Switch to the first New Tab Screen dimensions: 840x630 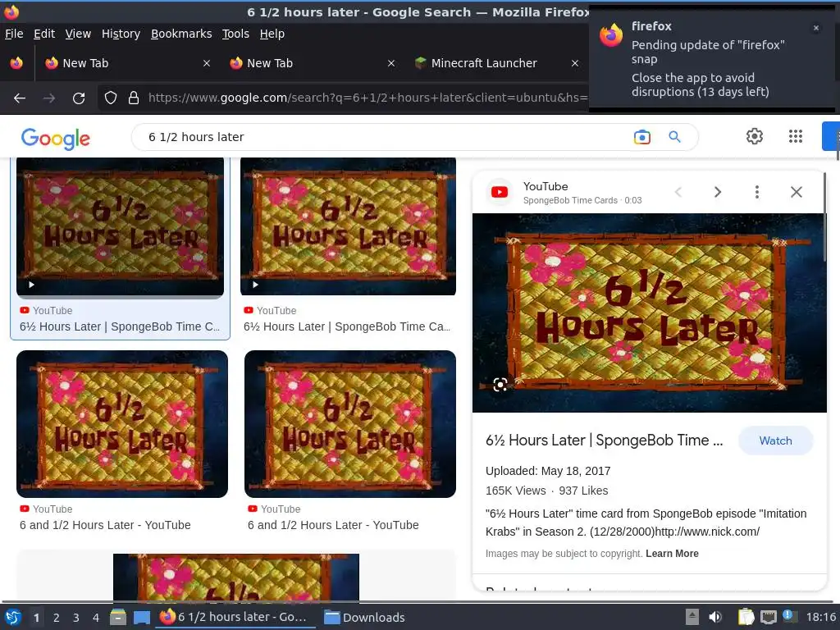point(127,63)
